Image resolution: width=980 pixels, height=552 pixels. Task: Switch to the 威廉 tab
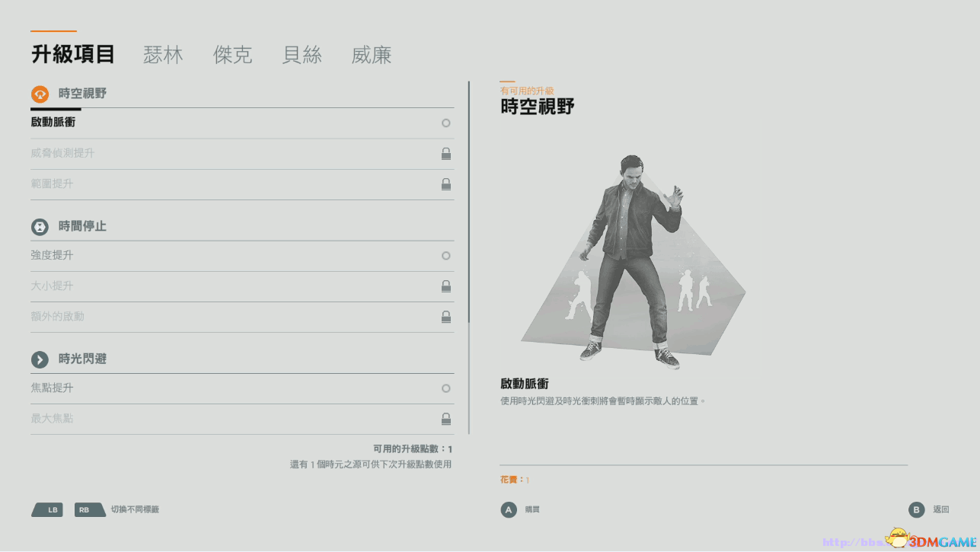pyautogui.click(x=372, y=55)
